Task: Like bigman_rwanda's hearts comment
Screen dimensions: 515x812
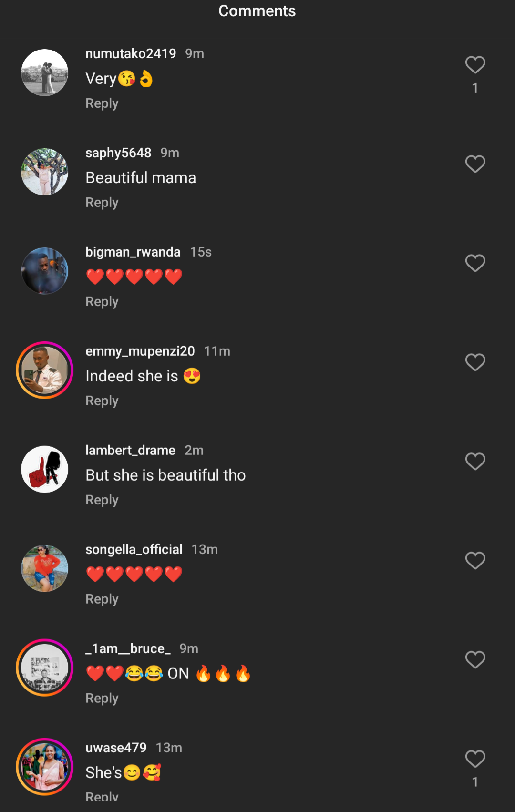Action: tap(475, 263)
